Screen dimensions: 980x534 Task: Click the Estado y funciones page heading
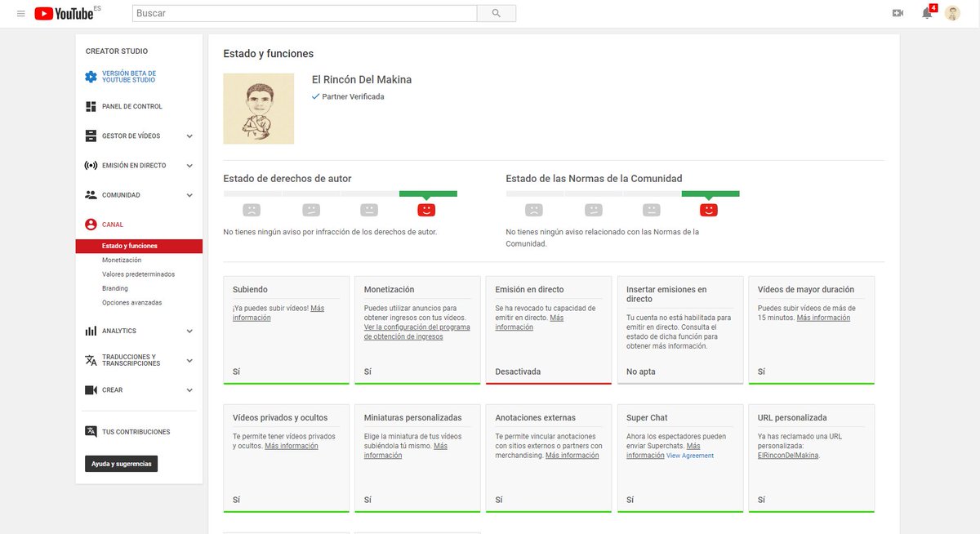(x=269, y=54)
